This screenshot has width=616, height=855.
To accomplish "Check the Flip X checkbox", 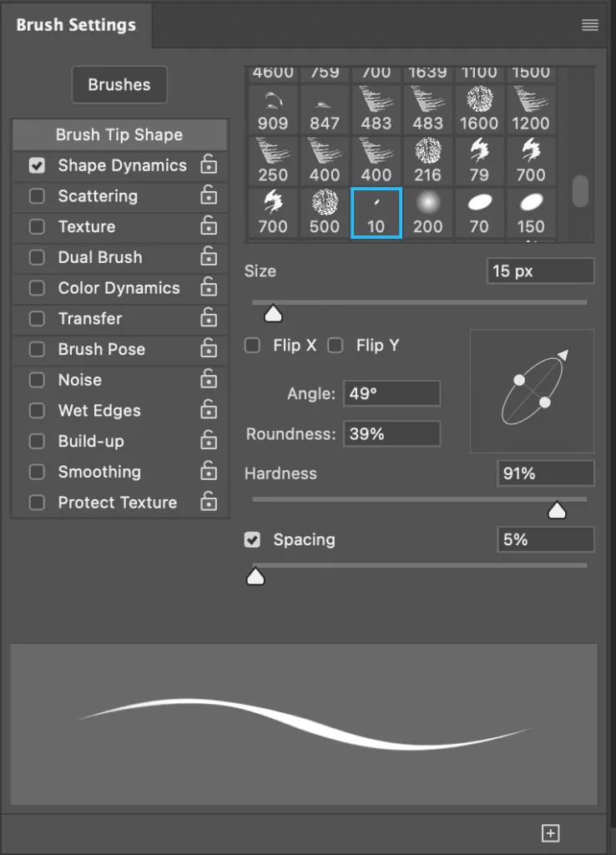I will 252,345.
